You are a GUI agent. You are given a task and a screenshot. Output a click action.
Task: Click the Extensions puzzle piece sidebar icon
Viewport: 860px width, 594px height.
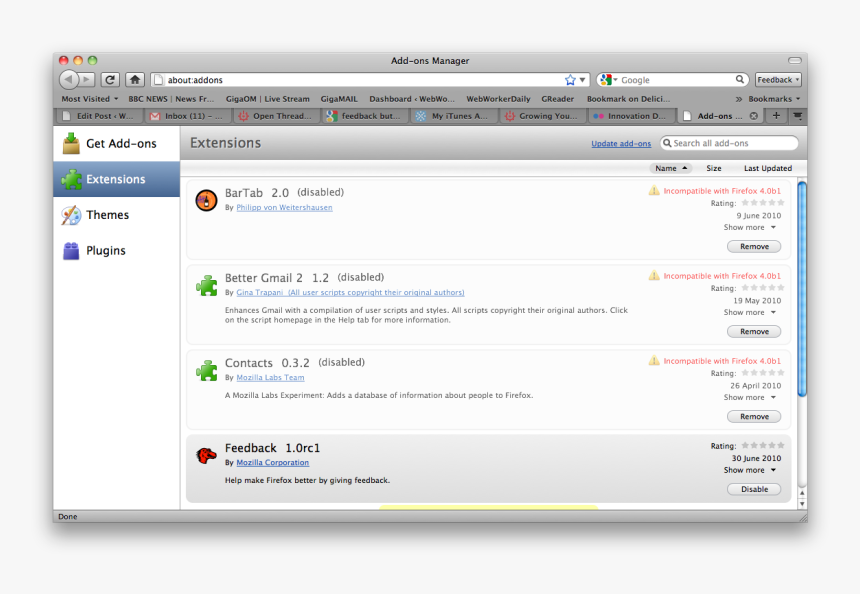coord(71,179)
